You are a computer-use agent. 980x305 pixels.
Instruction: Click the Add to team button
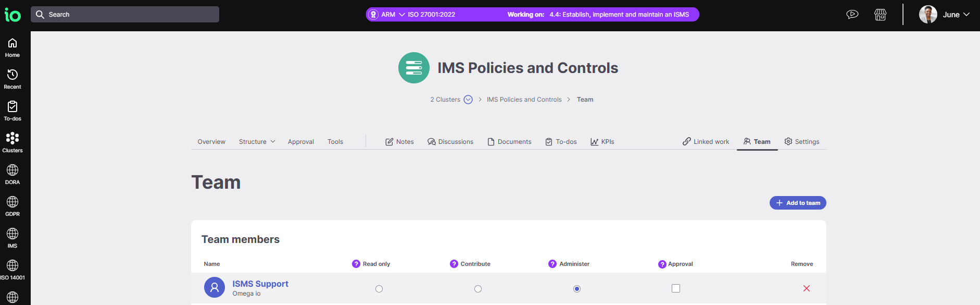[x=798, y=203]
